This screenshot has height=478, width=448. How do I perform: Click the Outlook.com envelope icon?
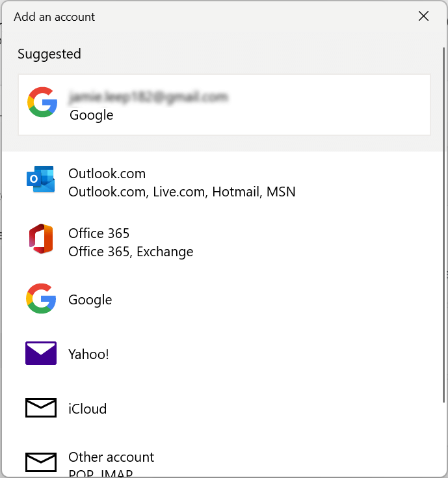[41, 179]
